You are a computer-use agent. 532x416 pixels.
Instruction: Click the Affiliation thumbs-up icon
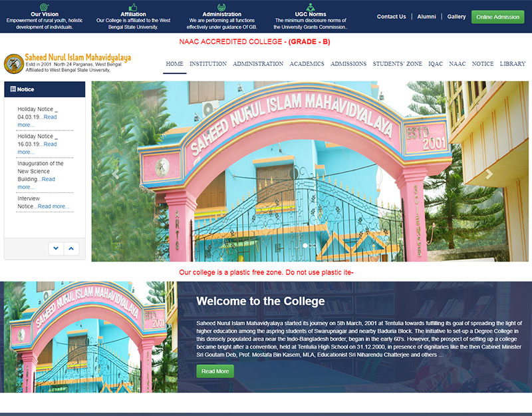133,7
